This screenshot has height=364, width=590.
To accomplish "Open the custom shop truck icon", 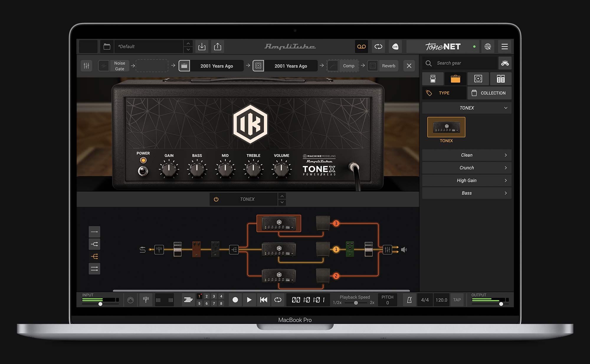I will pyautogui.click(x=505, y=63).
